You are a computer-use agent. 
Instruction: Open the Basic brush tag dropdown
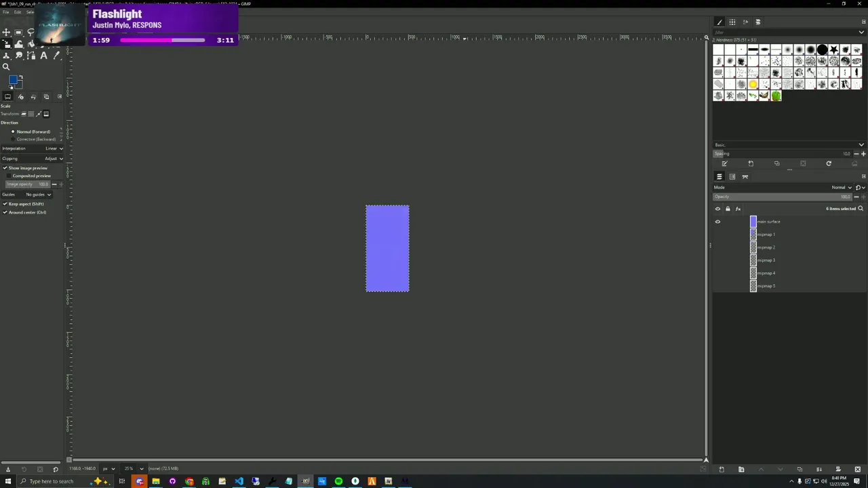pos(789,145)
